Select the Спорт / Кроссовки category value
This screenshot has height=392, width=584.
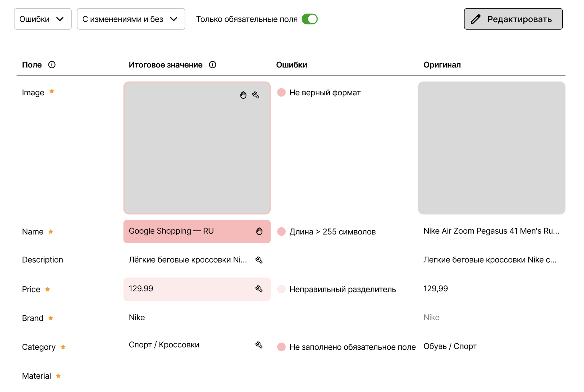tap(164, 345)
